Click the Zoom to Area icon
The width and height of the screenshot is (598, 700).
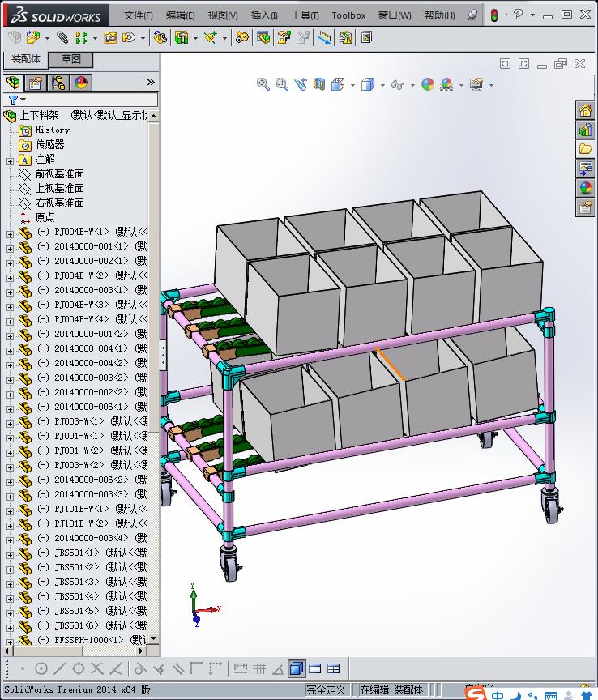[x=282, y=84]
